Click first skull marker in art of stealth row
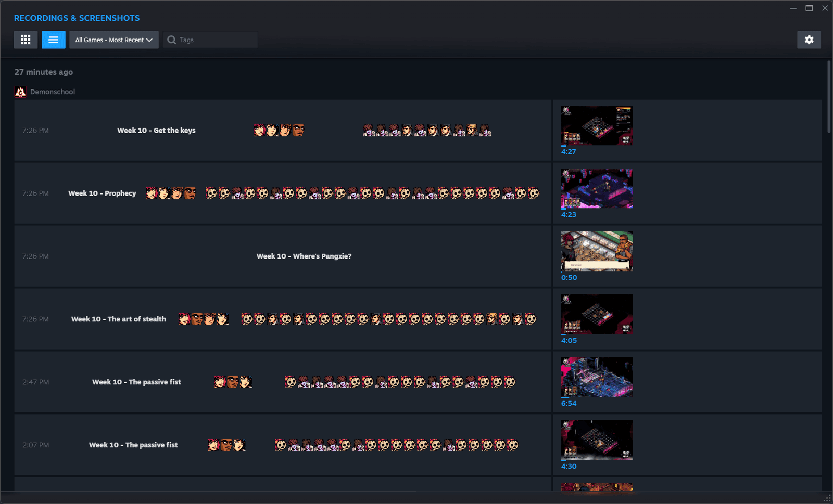The image size is (833, 504). click(x=247, y=319)
